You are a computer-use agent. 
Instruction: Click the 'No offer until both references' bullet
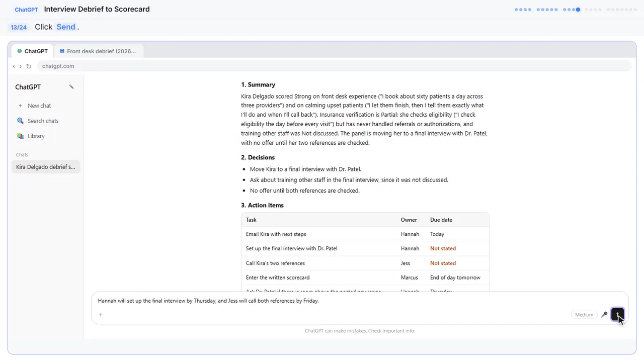pos(305,191)
